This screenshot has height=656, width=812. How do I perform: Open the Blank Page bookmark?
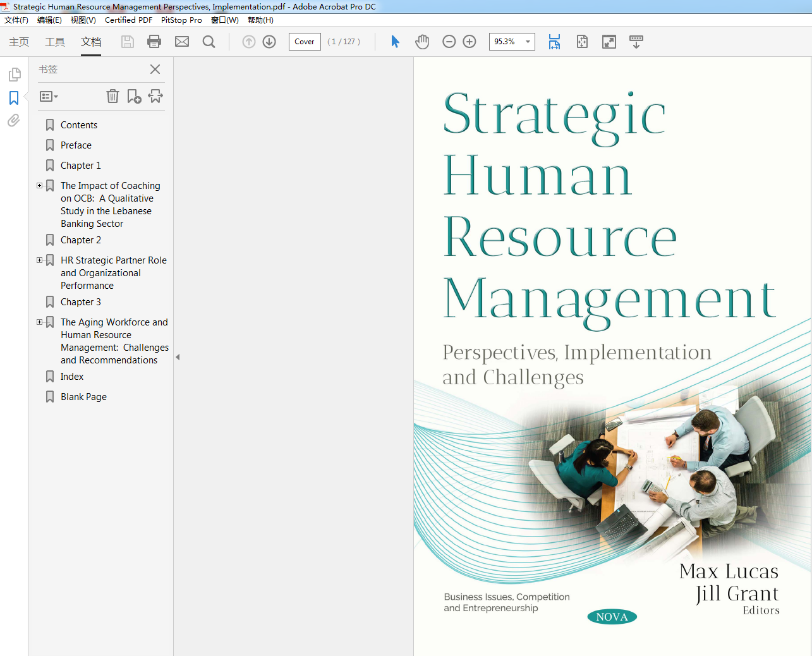click(83, 397)
